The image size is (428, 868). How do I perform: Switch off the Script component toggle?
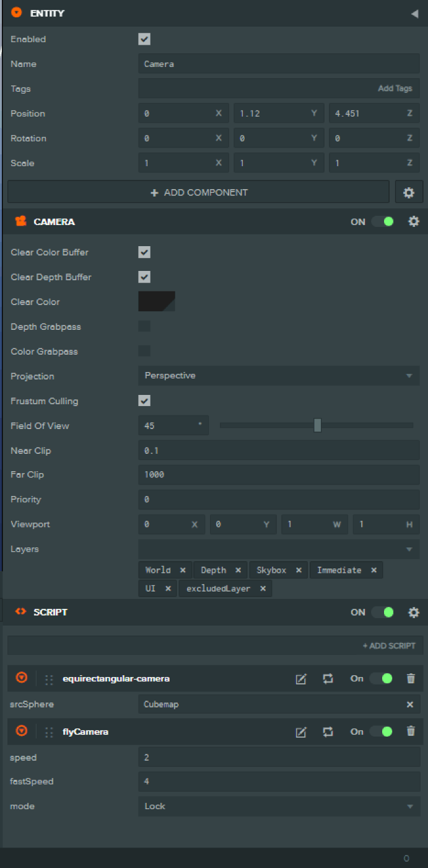383,612
